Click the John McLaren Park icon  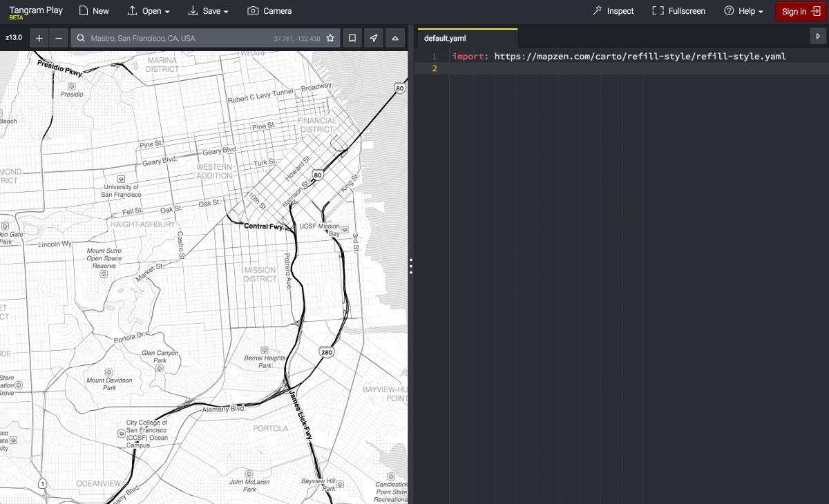[249, 474]
